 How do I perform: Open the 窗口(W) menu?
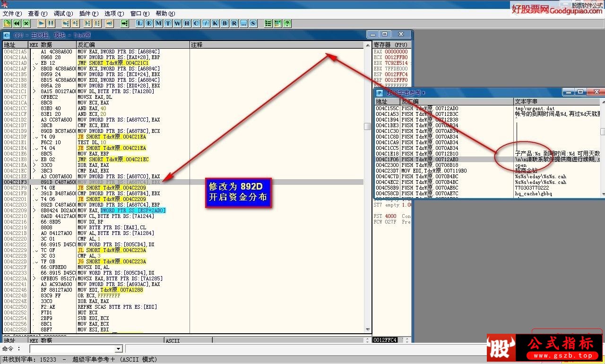139,14
